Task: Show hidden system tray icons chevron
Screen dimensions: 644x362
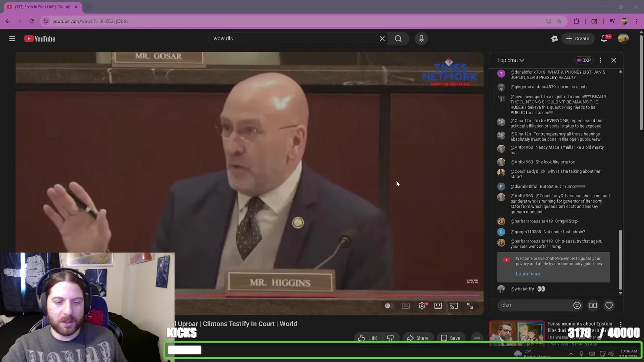Action: coord(570,354)
